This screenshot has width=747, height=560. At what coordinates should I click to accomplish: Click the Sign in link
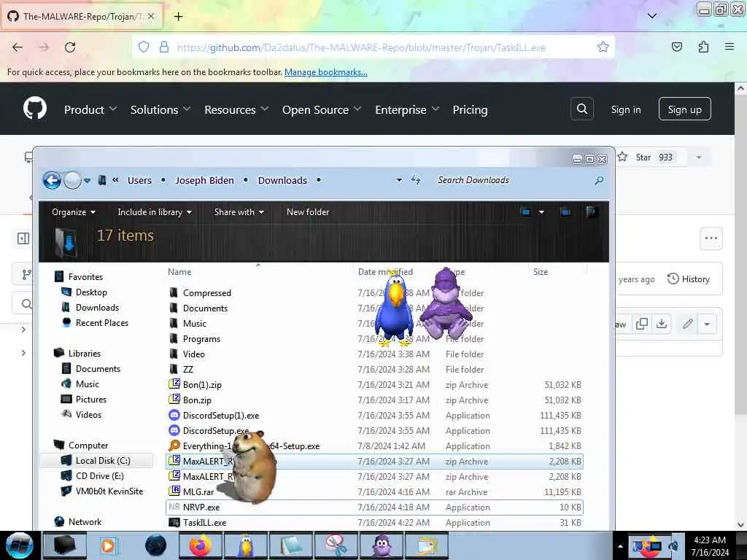[625, 109]
